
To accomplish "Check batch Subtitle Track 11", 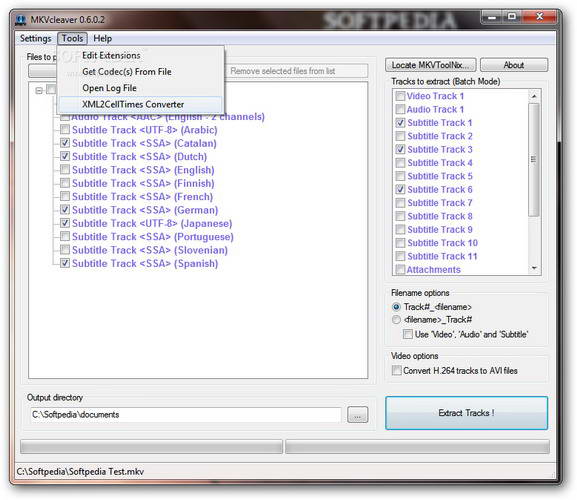I will (x=400, y=256).
